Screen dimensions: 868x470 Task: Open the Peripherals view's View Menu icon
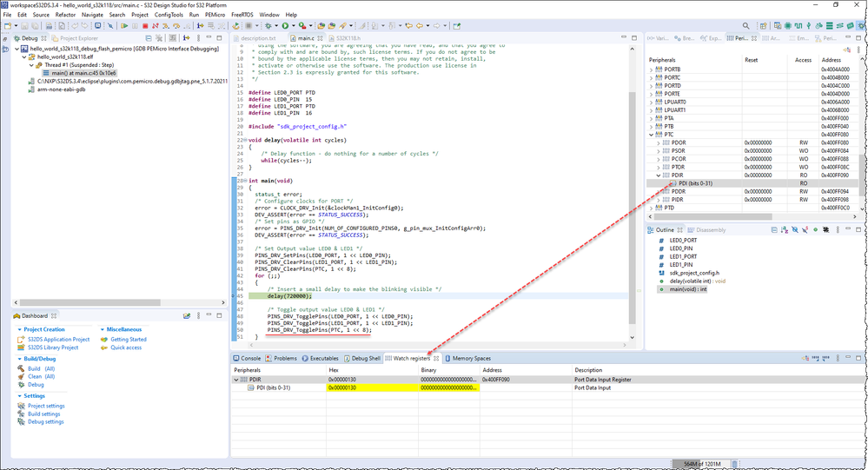(858, 50)
